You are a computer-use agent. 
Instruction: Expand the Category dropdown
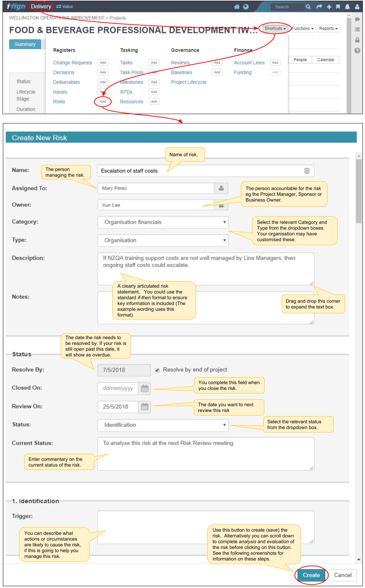click(x=163, y=222)
